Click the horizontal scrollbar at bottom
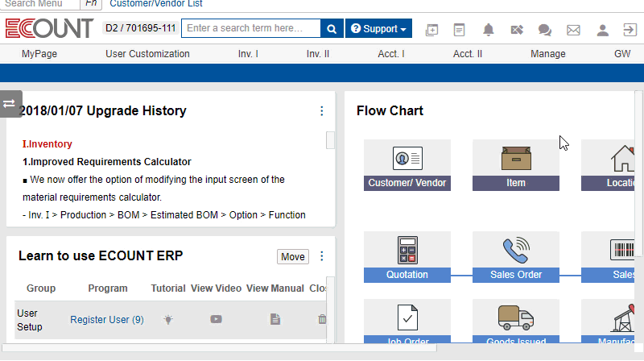This screenshot has height=361, width=644. pos(220,348)
